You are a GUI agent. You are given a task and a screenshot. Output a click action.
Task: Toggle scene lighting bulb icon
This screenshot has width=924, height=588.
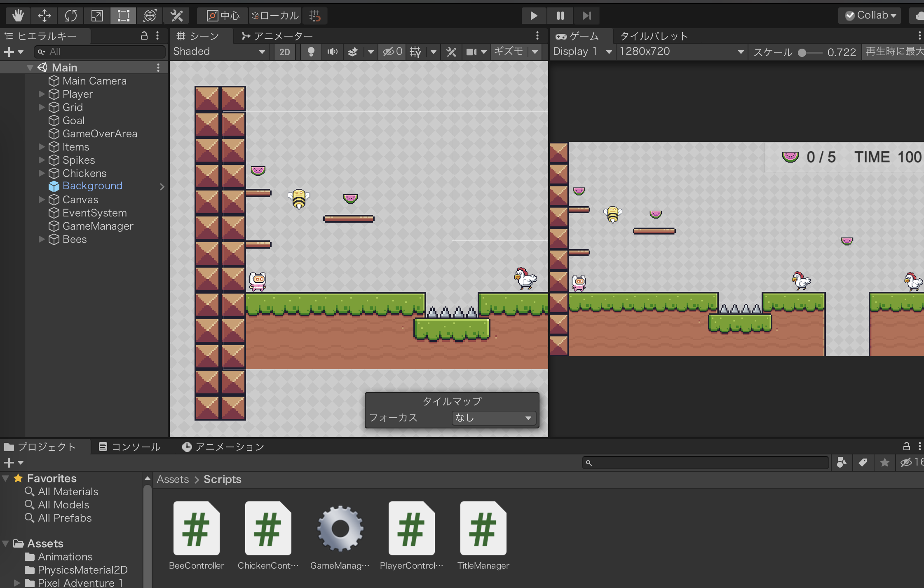click(x=311, y=52)
